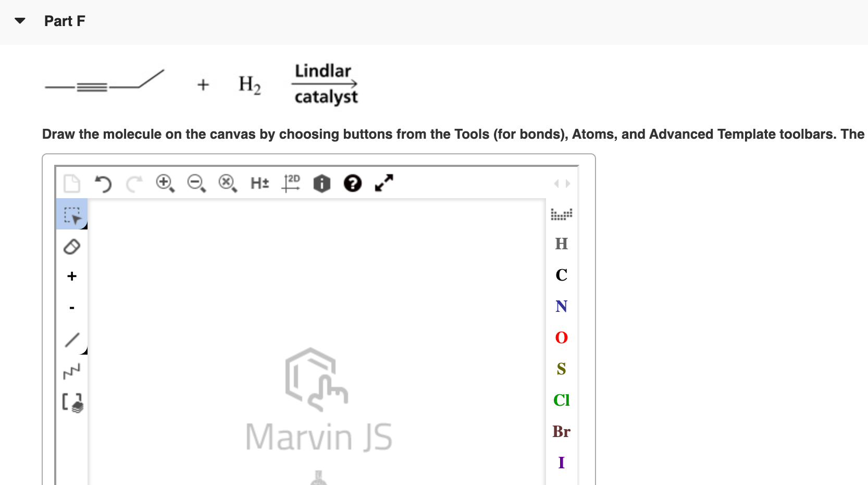Viewport: 868px width, 485px height.
Task: Pick the Carbon atom button
Action: 561,275
